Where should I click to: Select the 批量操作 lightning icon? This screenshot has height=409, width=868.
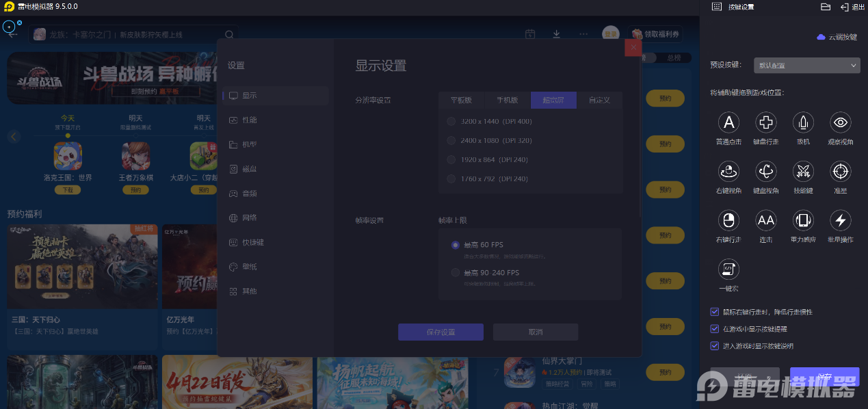[x=840, y=220]
